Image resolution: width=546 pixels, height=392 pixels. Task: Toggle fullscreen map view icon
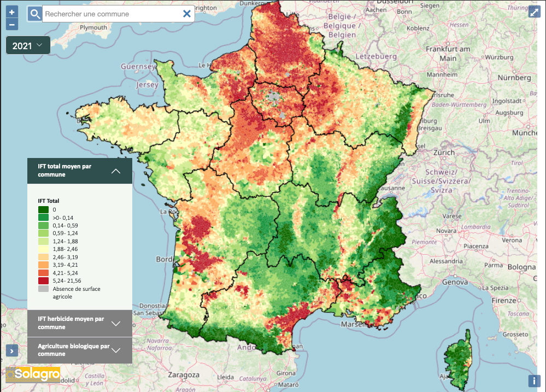[x=534, y=12]
